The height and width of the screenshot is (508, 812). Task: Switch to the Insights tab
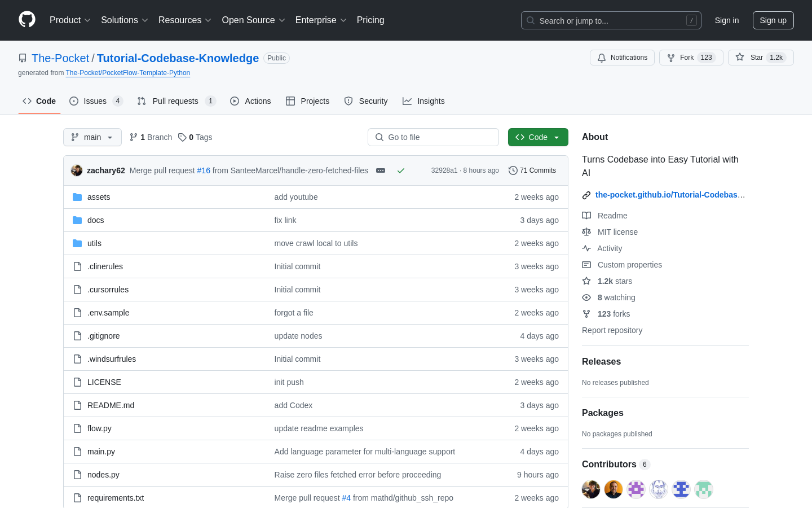[x=423, y=101]
